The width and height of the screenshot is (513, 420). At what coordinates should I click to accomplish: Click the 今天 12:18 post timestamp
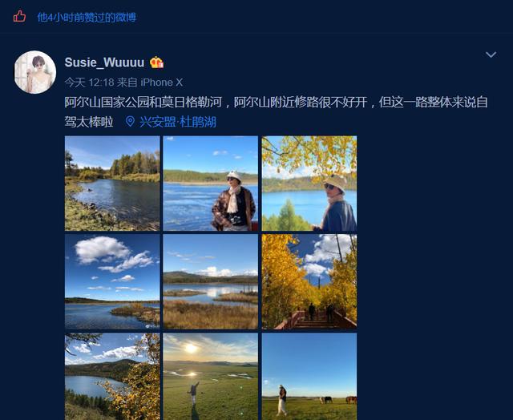click(89, 83)
